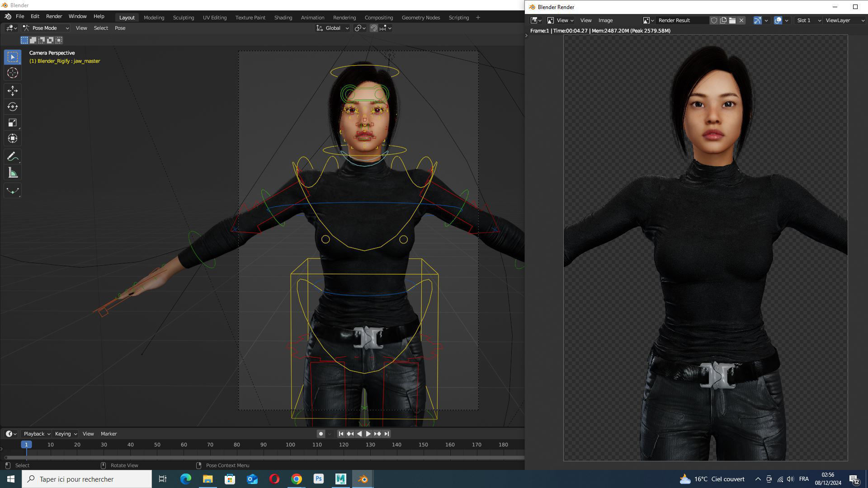Open the Pose Mode dropdown
This screenshot has width=868, height=488.
(x=46, y=28)
